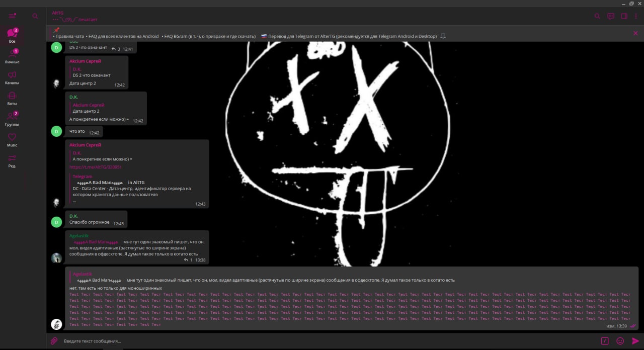Open the emoji picker
The width and height of the screenshot is (644, 350).
click(620, 341)
